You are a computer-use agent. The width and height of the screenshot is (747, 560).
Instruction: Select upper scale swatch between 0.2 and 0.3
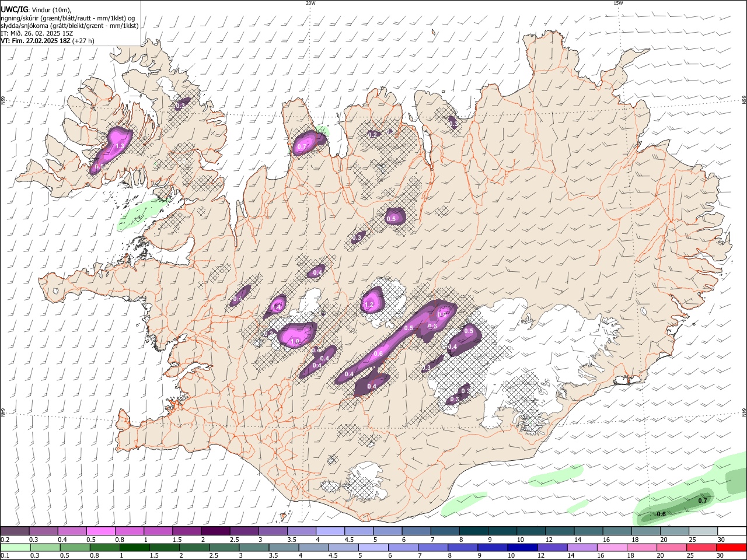point(15,531)
